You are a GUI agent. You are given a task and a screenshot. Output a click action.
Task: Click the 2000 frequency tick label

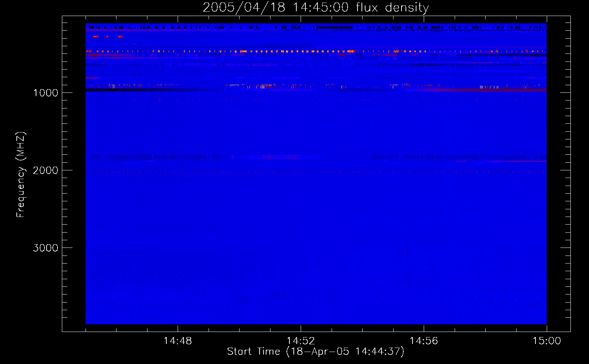tap(46, 170)
